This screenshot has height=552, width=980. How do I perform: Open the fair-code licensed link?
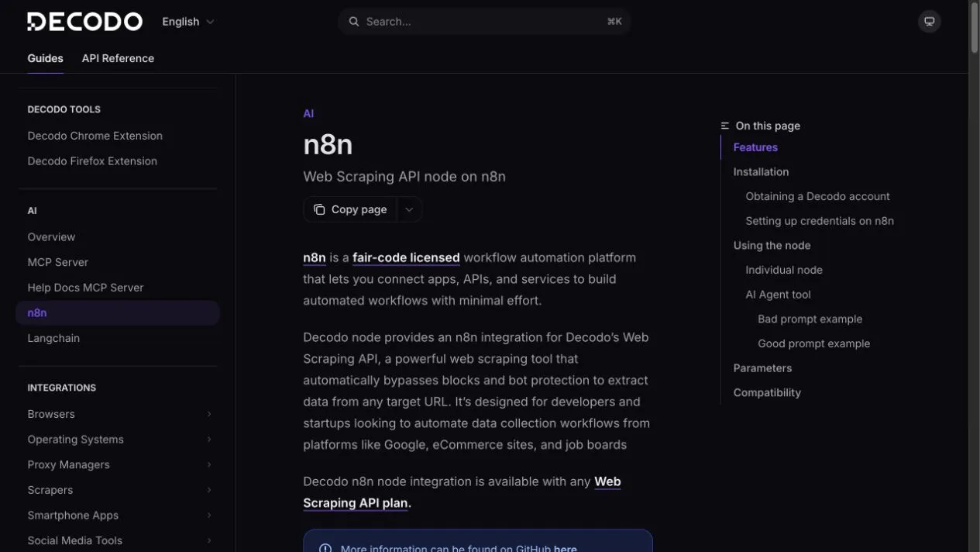[406, 257]
